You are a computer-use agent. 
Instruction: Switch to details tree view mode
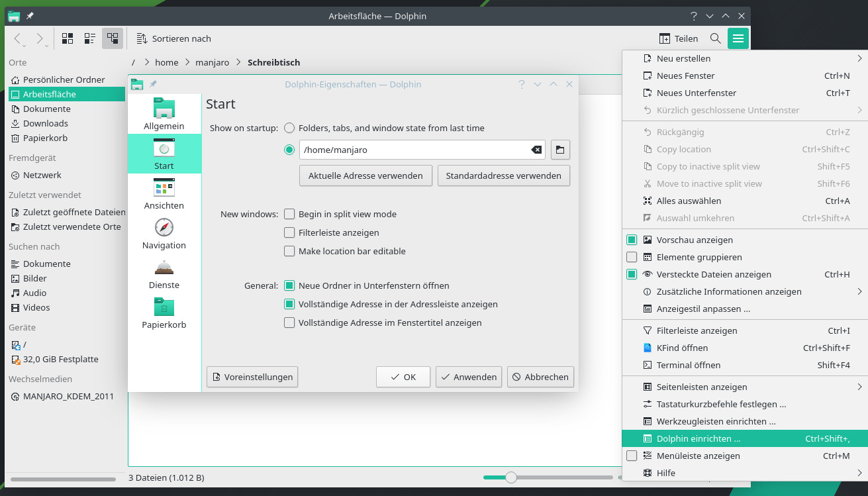click(x=113, y=38)
